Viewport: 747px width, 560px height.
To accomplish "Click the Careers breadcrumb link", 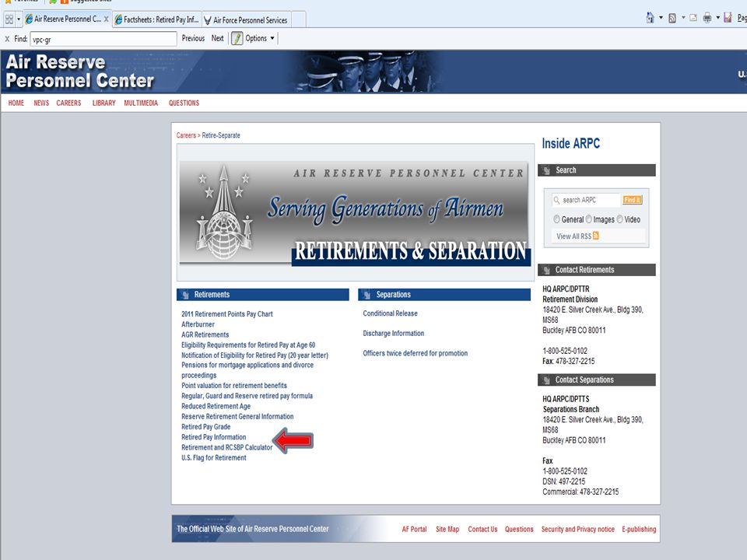I will (x=186, y=135).
